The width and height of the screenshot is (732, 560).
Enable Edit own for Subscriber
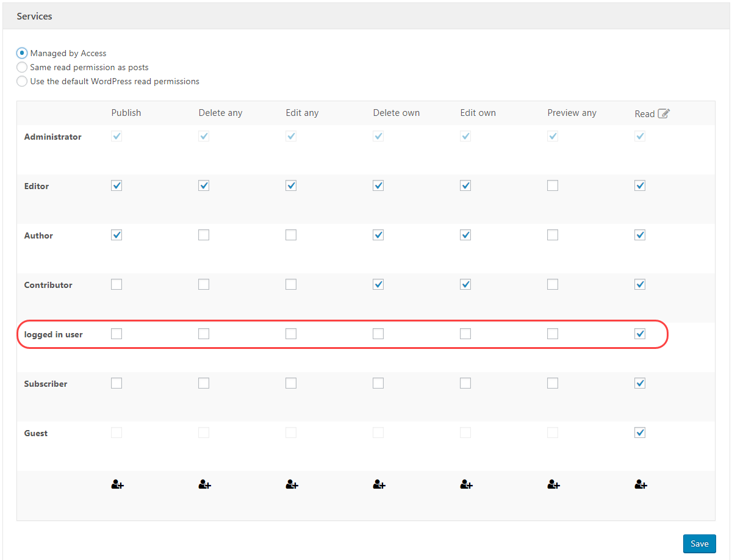coord(465,383)
